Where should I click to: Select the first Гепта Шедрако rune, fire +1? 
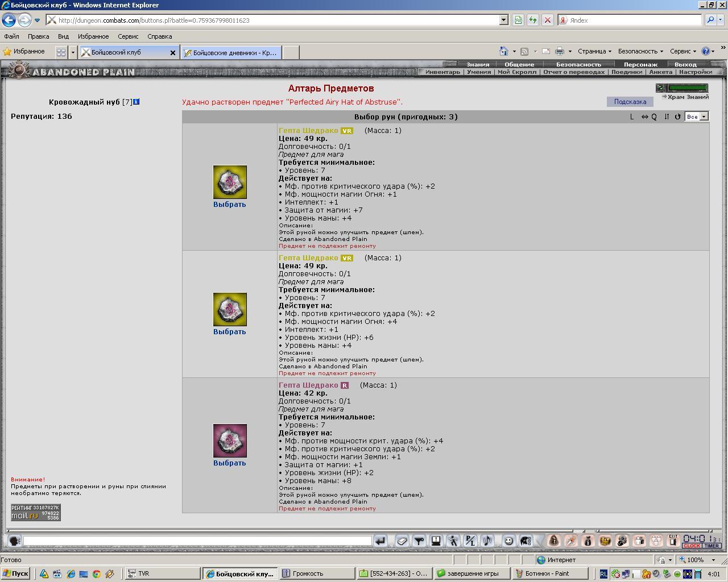[x=229, y=205]
